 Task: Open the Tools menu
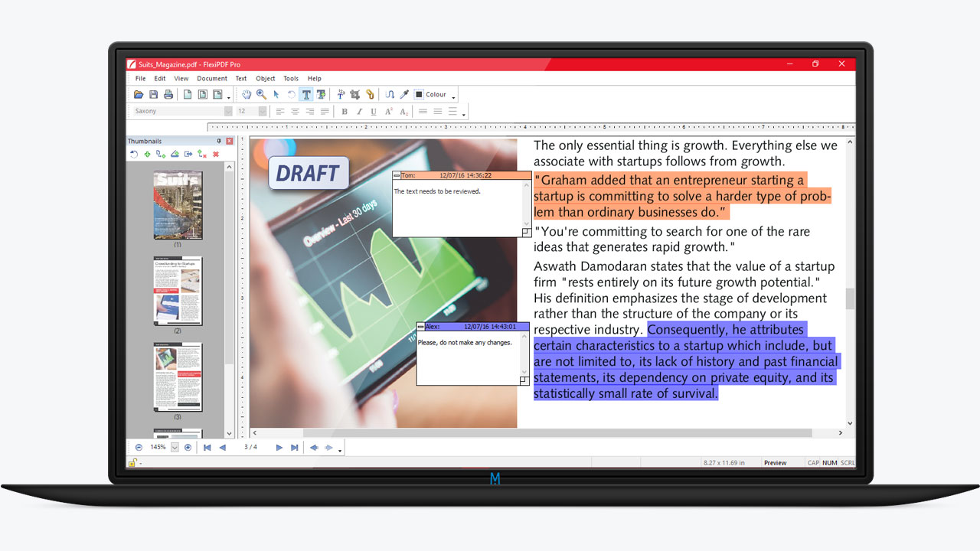pos(291,79)
